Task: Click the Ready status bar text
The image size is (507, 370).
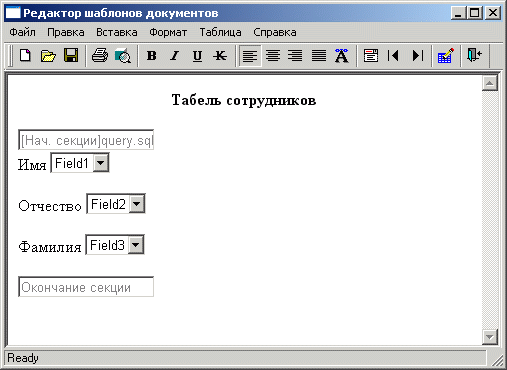Action: pos(23,358)
